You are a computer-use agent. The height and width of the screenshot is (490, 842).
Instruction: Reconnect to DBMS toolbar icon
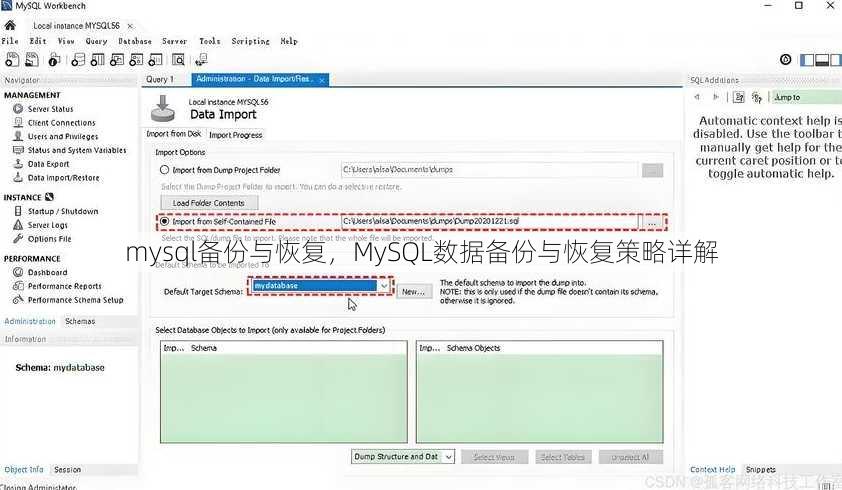coord(201,60)
